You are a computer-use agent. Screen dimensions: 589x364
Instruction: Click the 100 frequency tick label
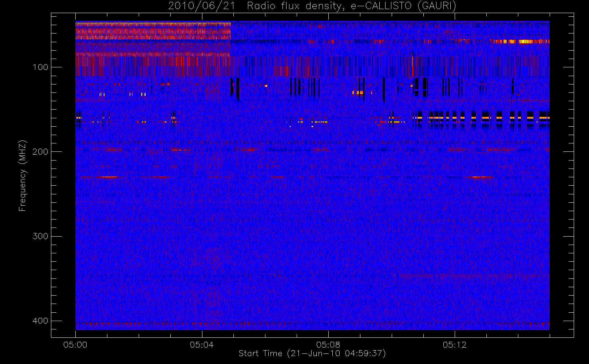(x=40, y=67)
